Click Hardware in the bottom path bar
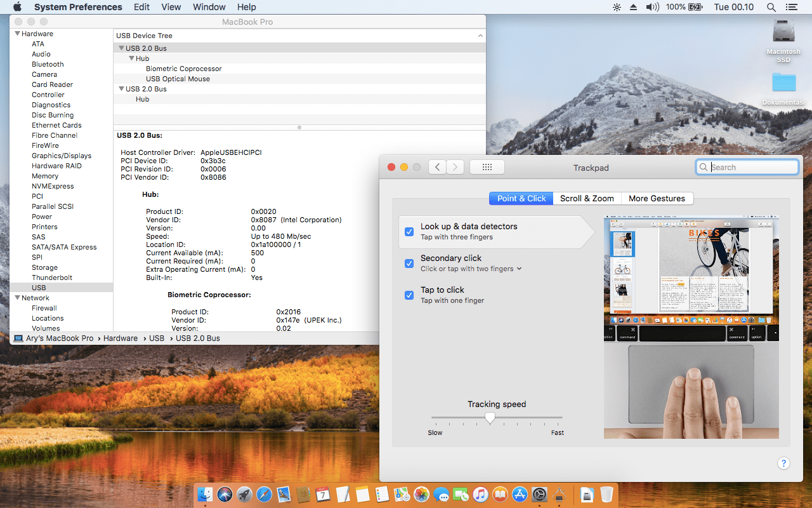Image resolution: width=812 pixels, height=508 pixels. coord(121,338)
